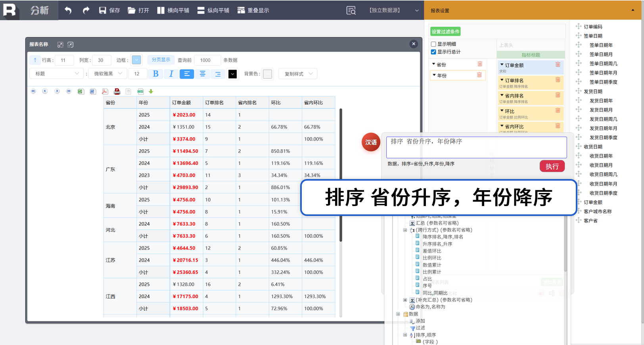Toggle the 分页显示 paging button
The width and height of the screenshot is (644, 345).
click(161, 60)
